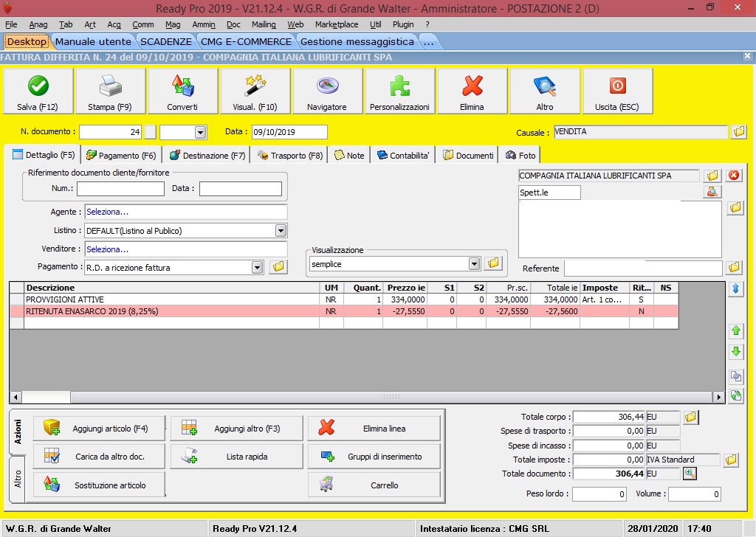Expand the Listino dropdown
Viewport: 756px width, 537px height.
click(281, 231)
